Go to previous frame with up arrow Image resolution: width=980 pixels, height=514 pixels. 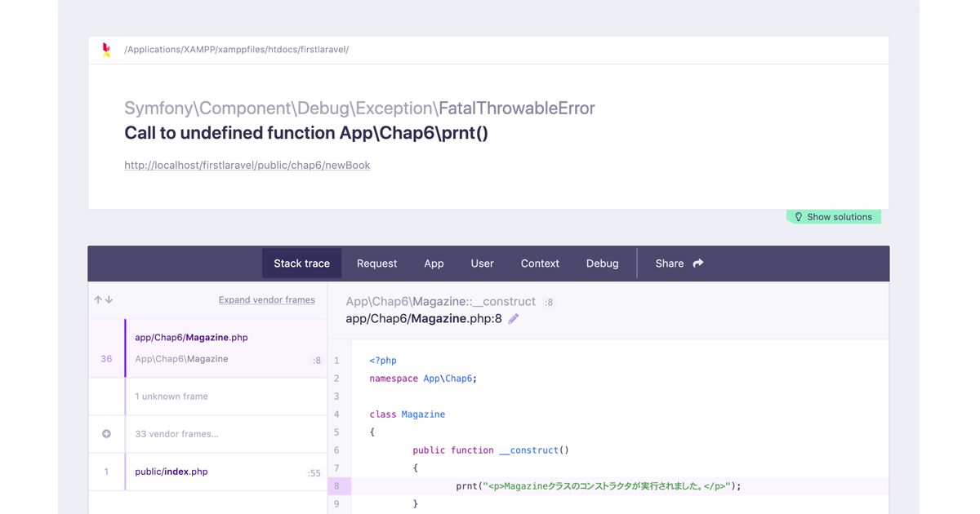98,300
